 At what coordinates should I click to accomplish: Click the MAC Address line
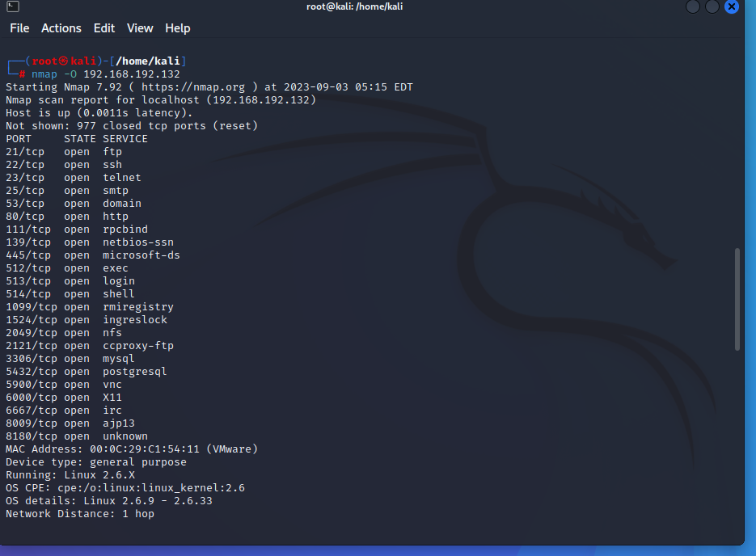[132, 449]
